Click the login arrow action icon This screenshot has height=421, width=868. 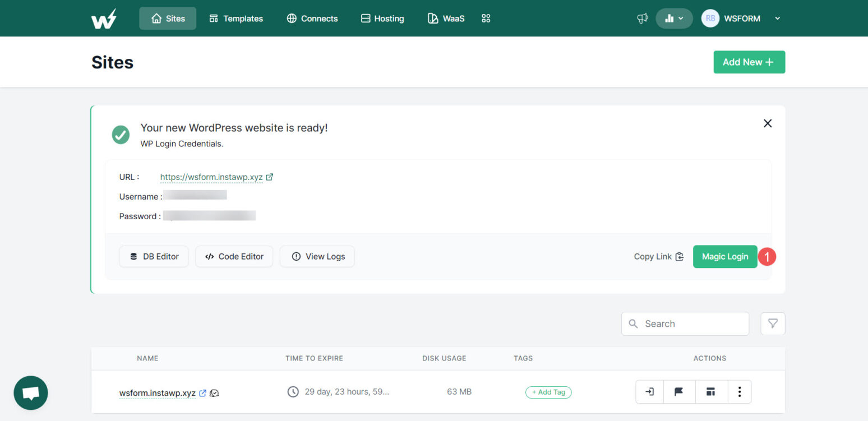pos(649,392)
